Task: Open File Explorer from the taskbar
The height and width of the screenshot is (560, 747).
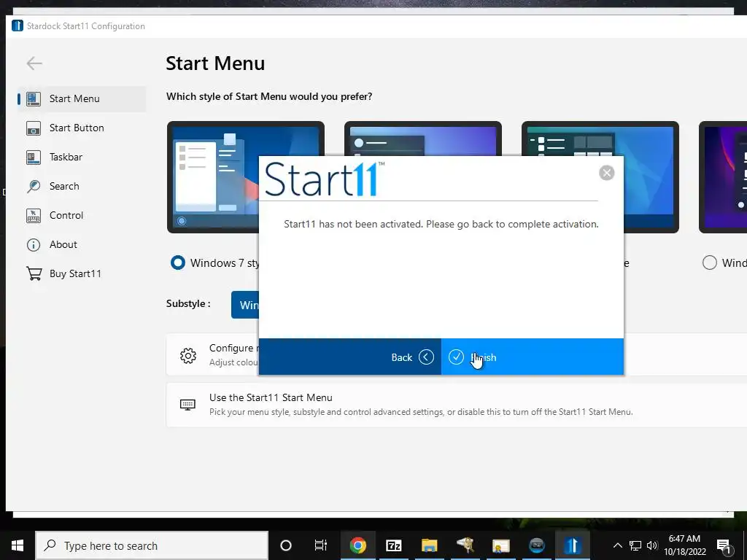Action: [x=429, y=545]
